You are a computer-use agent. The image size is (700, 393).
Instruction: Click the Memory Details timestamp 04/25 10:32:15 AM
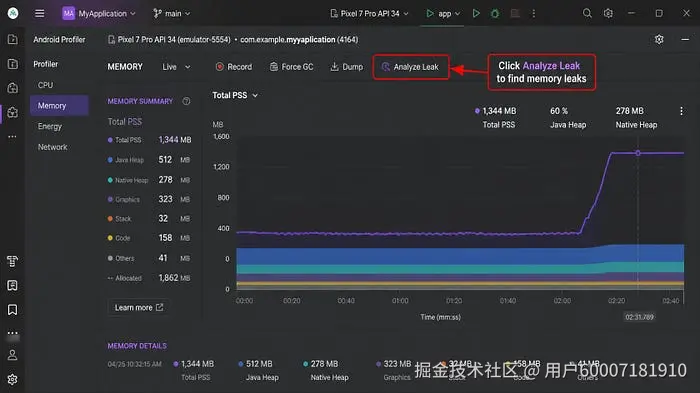point(134,364)
